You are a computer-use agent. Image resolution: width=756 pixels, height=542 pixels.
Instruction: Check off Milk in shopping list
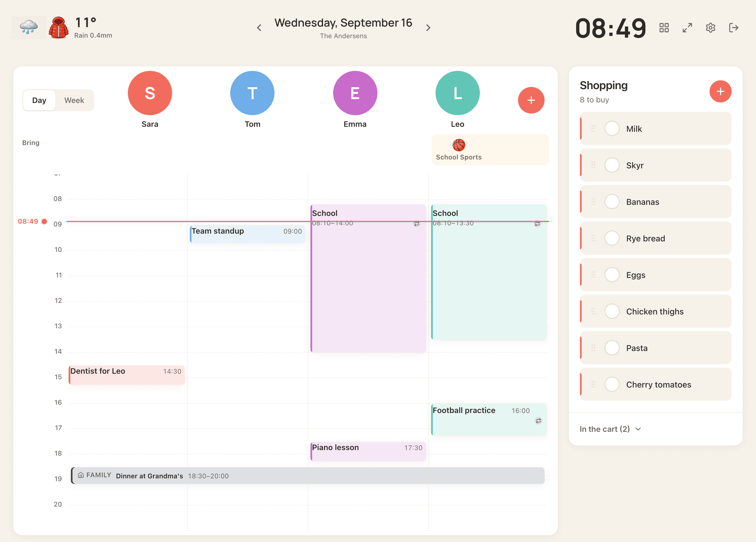point(612,128)
